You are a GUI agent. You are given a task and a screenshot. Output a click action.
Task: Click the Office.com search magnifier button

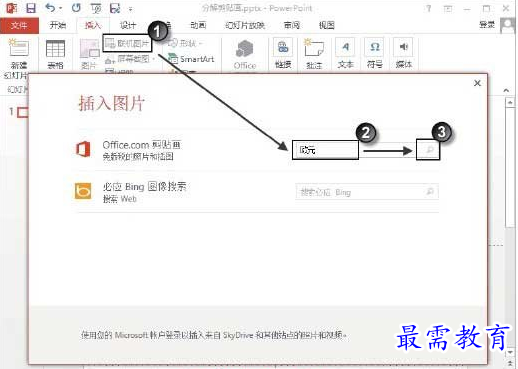(428, 150)
